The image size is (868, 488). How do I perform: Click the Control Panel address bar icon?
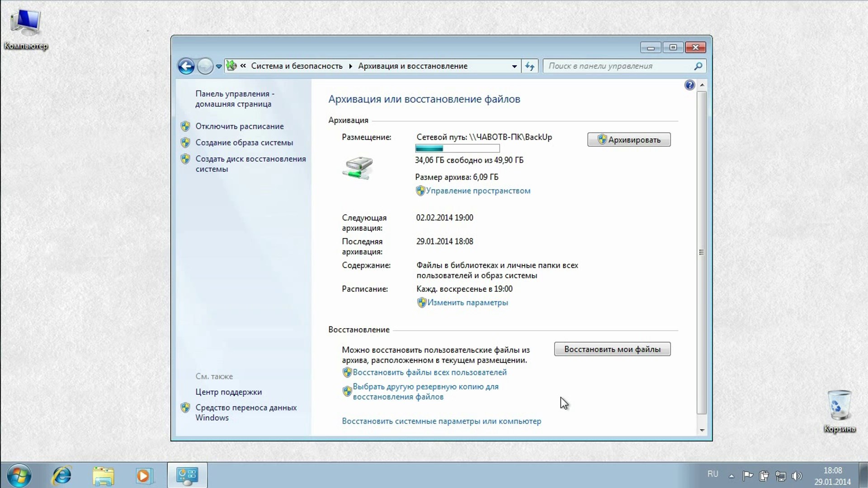point(231,66)
